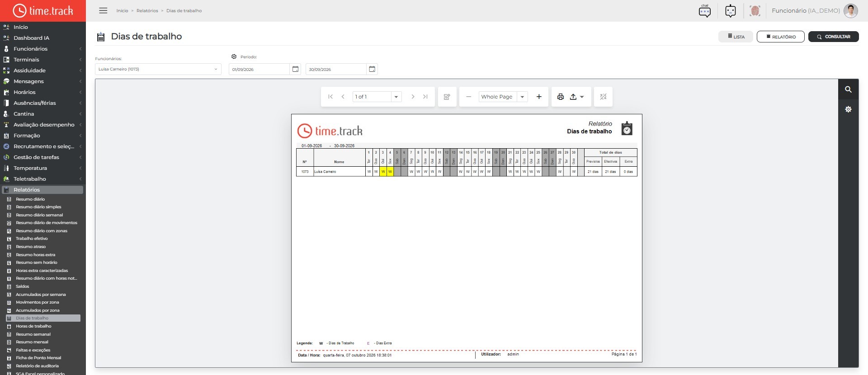Click the CONSULTAR button

pos(833,37)
